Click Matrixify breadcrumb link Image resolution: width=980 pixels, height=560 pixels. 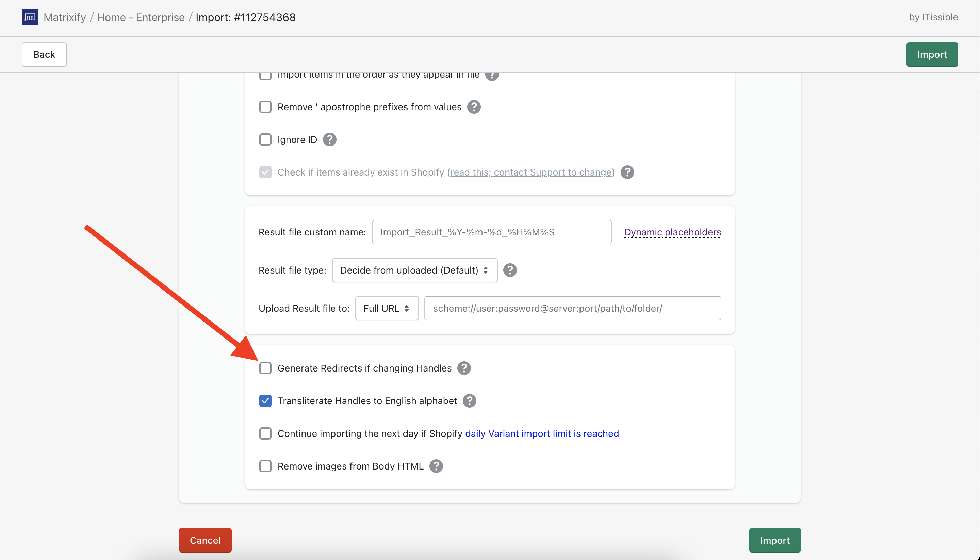click(65, 17)
